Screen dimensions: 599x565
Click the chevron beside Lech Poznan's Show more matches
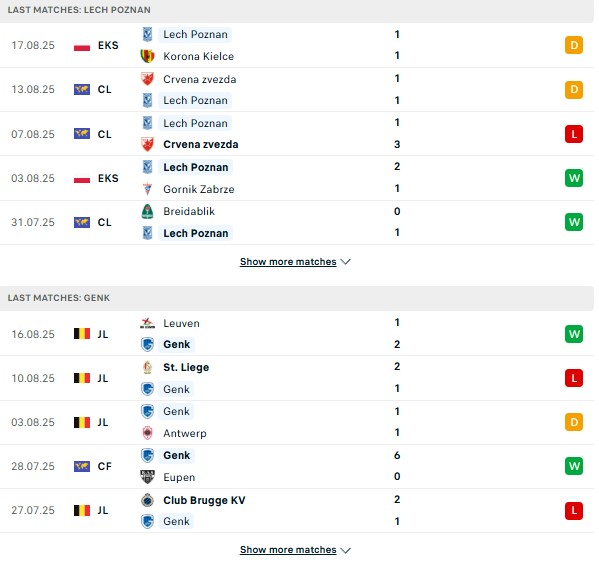[x=345, y=262]
